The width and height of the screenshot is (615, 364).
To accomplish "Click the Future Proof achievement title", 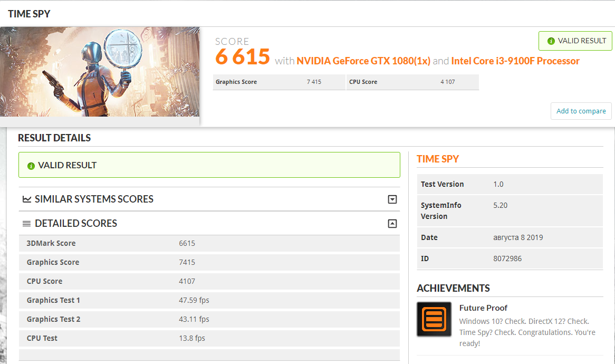I will point(483,308).
